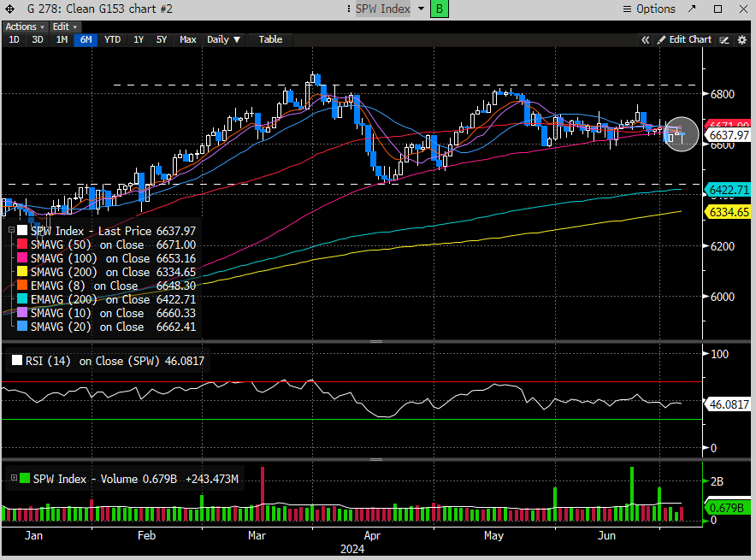The height and width of the screenshot is (560, 756).
Task: Maximize the chart window
Action: pos(718,9)
